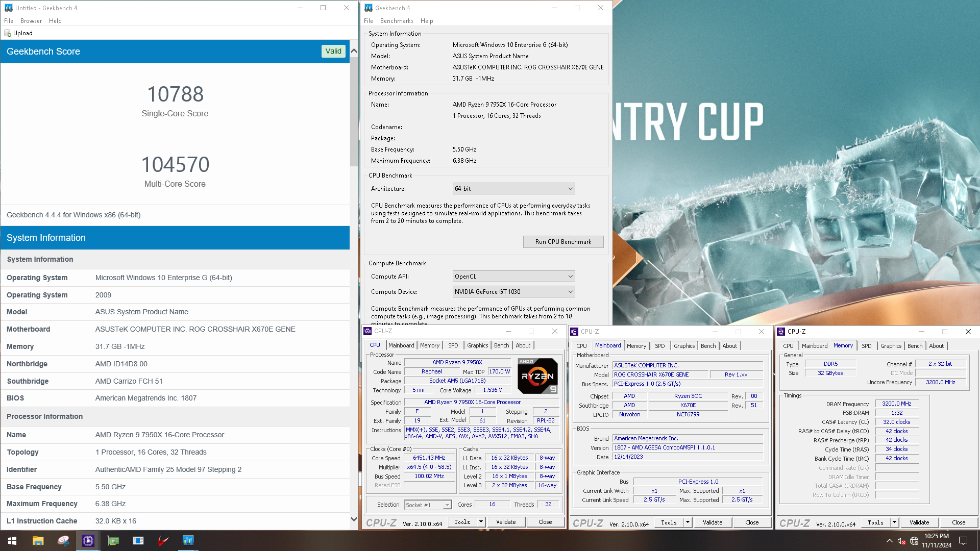Open the File menu in the Untitled Geekbench window
Viewport: 980px width, 551px height.
[x=9, y=21]
